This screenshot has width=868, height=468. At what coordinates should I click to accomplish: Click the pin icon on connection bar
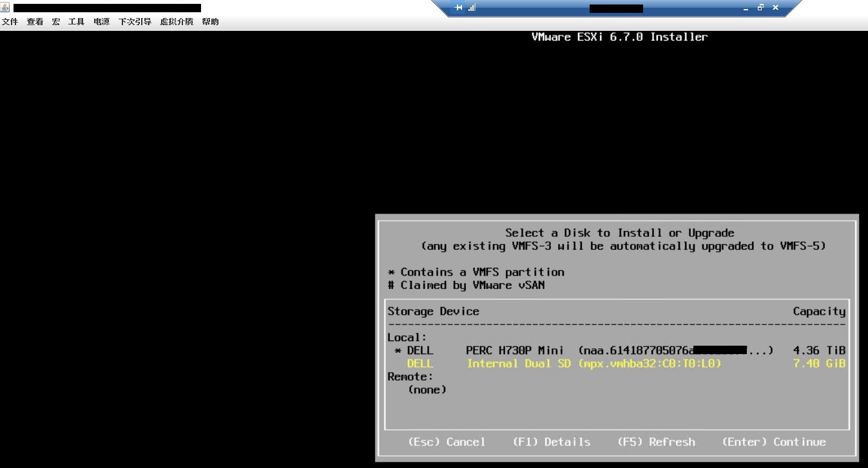(458, 8)
